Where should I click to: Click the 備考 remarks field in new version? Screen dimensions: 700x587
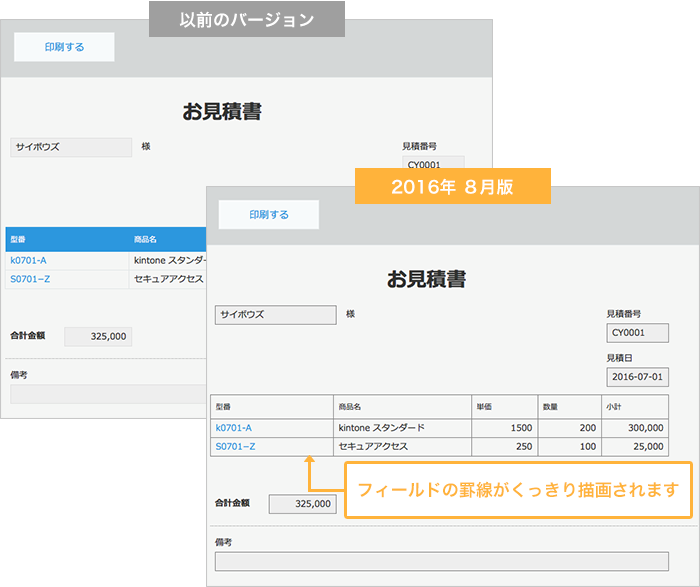point(441,561)
